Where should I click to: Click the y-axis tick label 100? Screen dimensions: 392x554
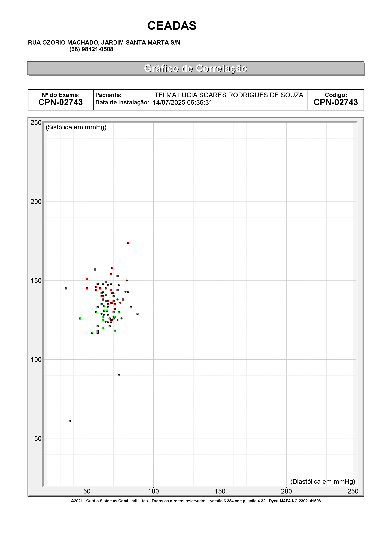pos(36,360)
